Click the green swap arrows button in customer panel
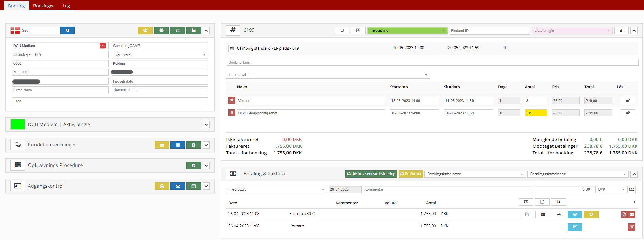644x240 pixels. (178, 30)
